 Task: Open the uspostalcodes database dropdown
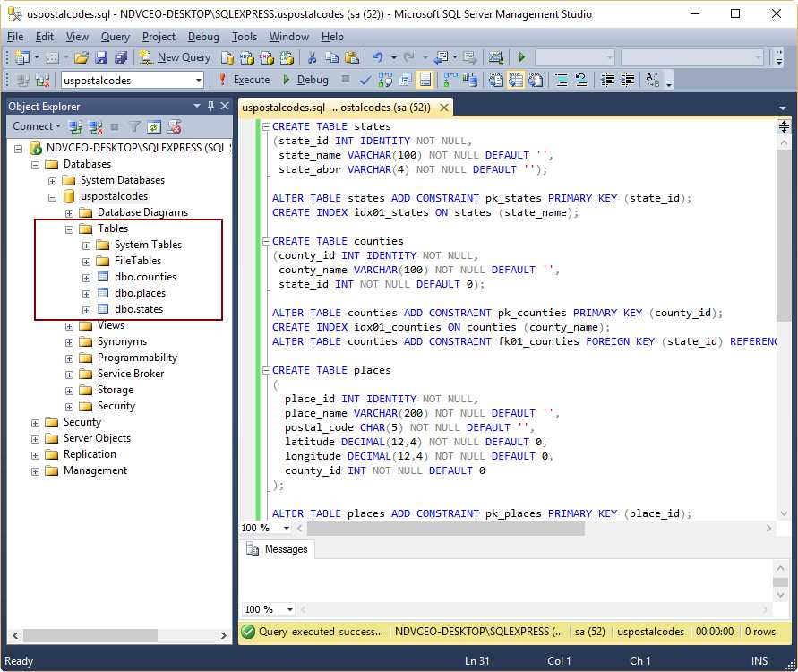pos(199,80)
